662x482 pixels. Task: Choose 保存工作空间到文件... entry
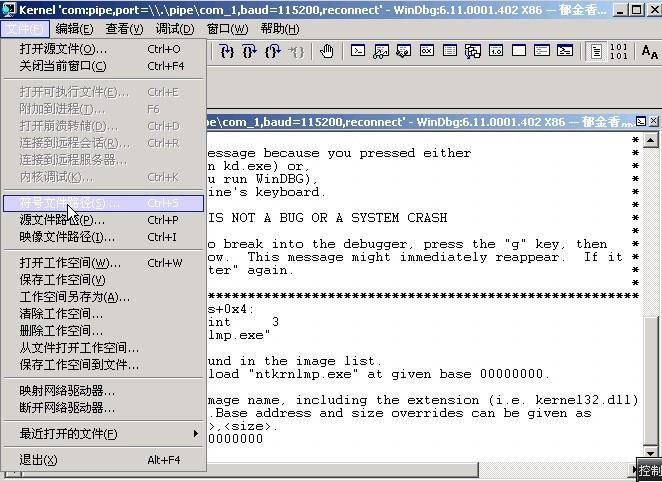(103, 365)
